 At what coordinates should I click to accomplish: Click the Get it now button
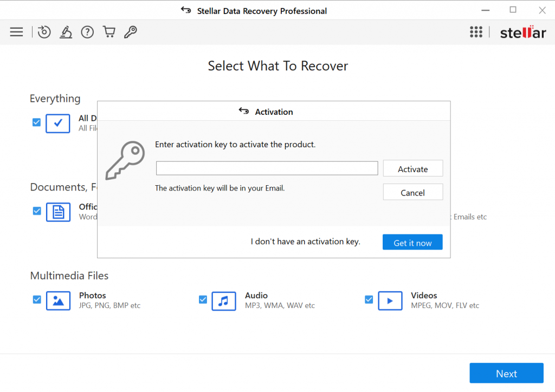coord(412,243)
